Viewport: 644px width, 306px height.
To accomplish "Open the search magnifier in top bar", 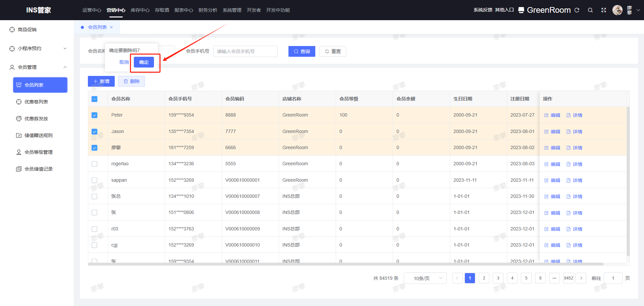I will (590, 10).
